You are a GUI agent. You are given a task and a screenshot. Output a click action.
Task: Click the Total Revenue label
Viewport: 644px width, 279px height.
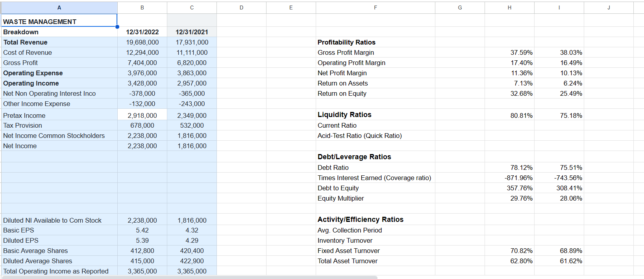tap(25, 42)
